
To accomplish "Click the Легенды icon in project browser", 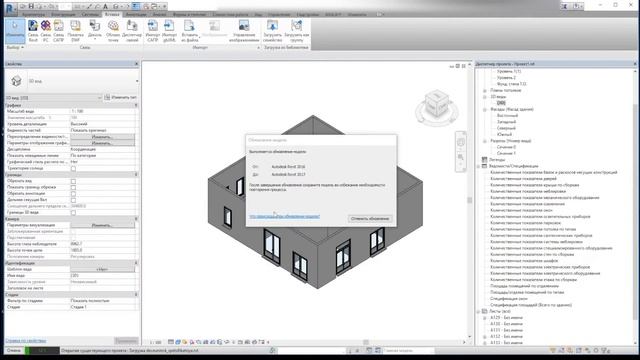I will tap(484, 160).
